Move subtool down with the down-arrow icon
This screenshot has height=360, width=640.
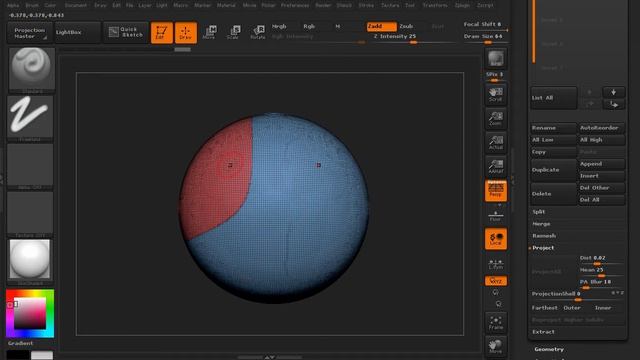pyautogui.click(x=613, y=92)
